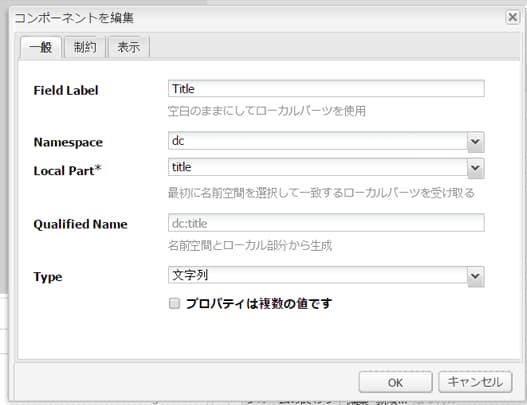Click the dialog title コンポーネントを編集
The width and height of the screenshot is (527, 405).
(74, 18)
